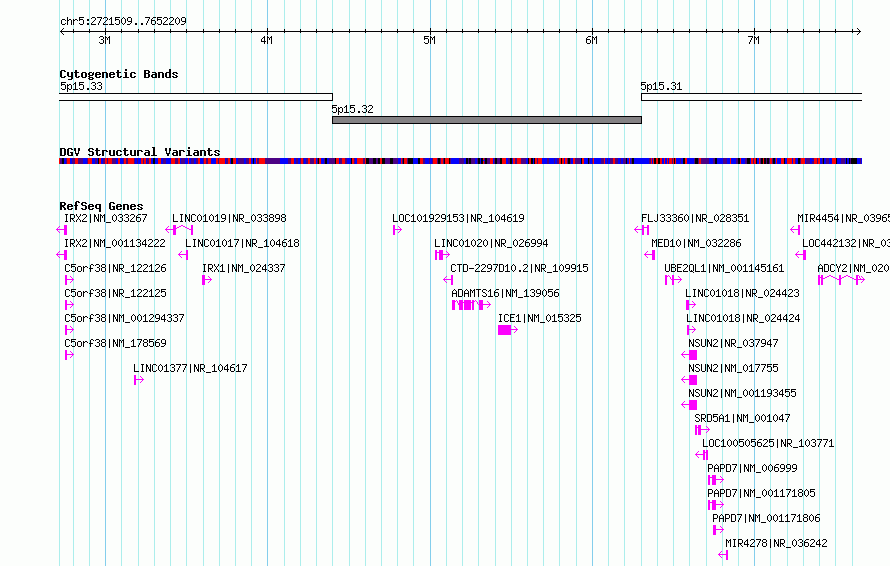Click the ICE1|NM_015325 gene label
Image resolution: width=890 pixels, height=566 pixels.
pyautogui.click(x=540, y=318)
